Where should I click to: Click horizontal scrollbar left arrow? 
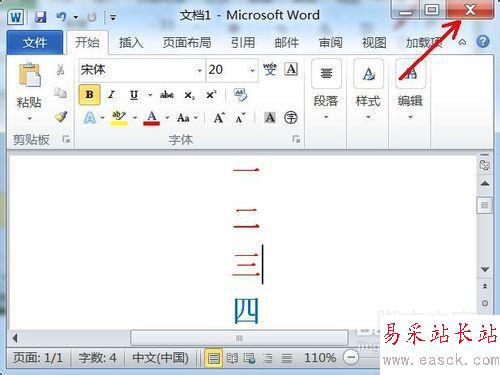(x=15, y=338)
